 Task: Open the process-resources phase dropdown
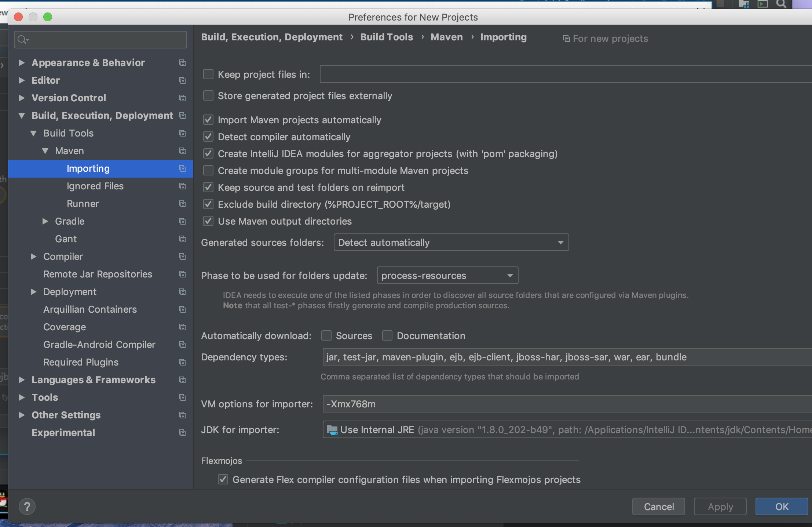447,276
